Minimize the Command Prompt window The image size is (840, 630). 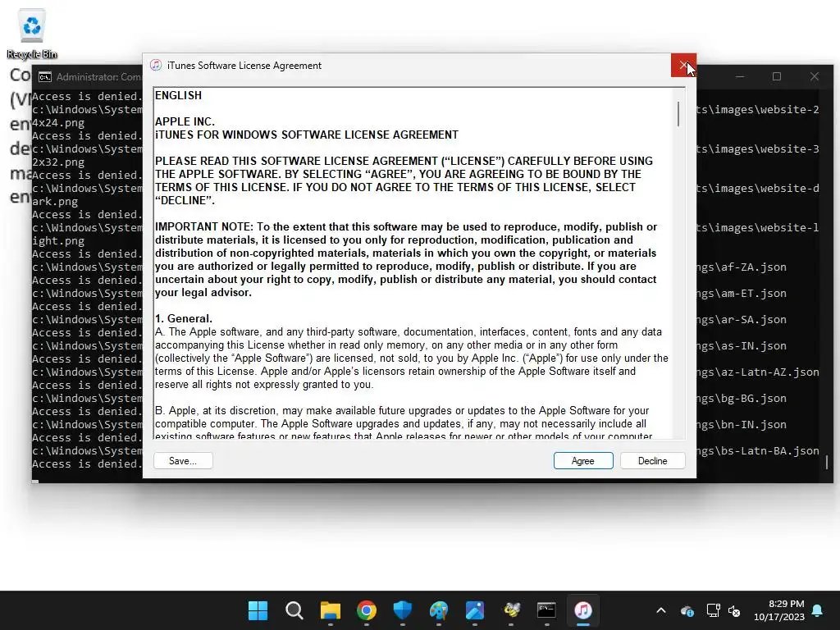coord(740,77)
